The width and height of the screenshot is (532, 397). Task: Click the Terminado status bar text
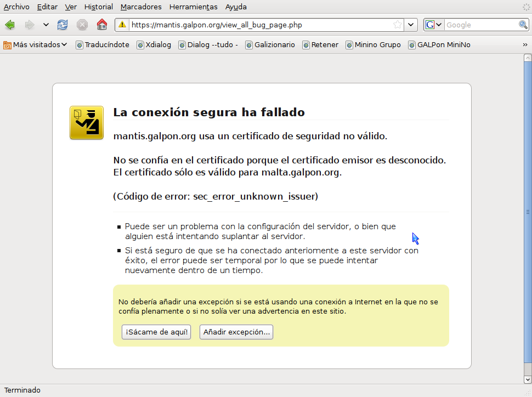point(22,390)
